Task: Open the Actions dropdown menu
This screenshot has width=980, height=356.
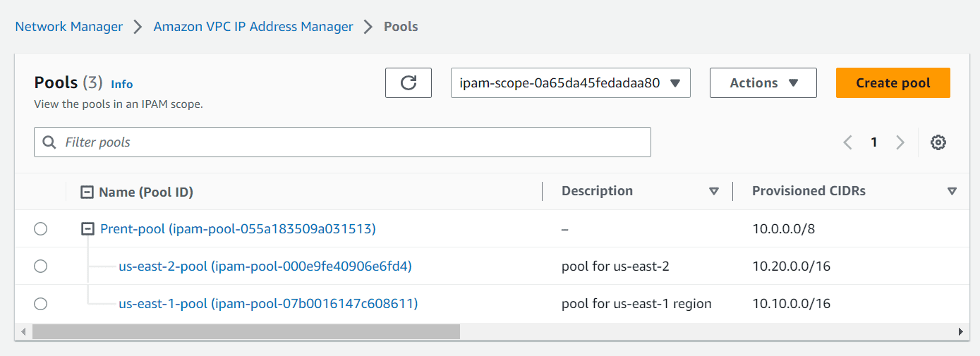Action: [x=763, y=82]
